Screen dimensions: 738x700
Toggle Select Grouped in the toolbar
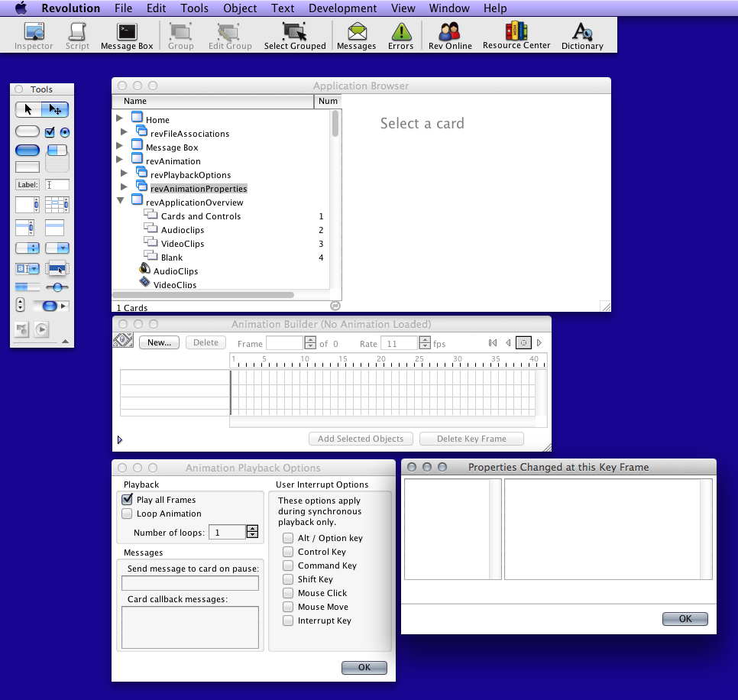click(295, 35)
